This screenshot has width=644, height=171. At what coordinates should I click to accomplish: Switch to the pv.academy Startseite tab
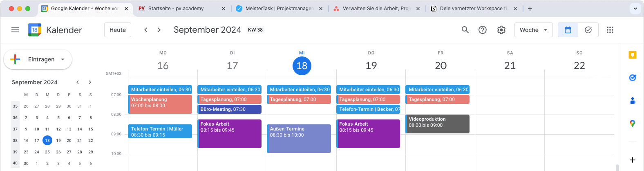pos(180,8)
